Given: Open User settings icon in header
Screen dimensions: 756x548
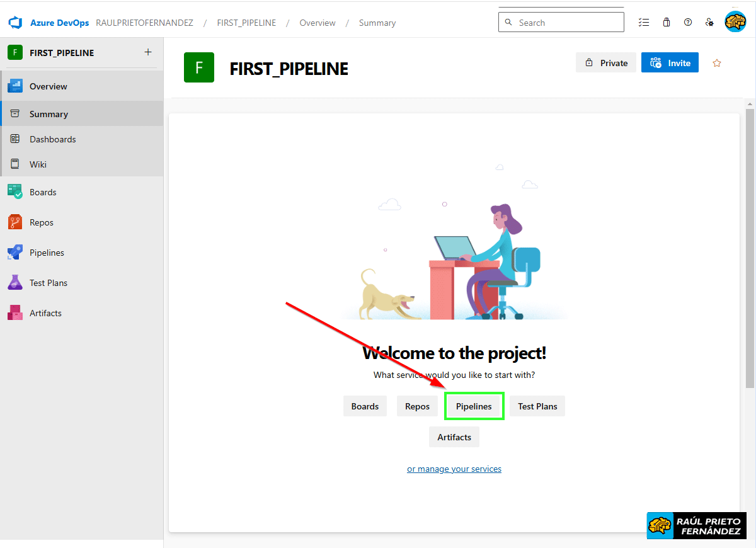Looking at the screenshot, I should [709, 23].
